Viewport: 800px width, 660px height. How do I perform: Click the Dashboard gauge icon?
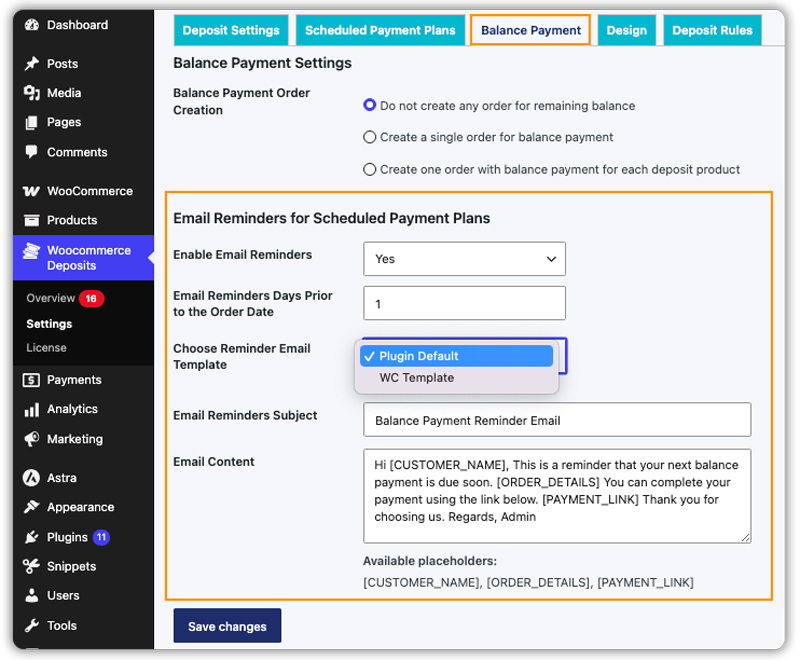coord(32,24)
